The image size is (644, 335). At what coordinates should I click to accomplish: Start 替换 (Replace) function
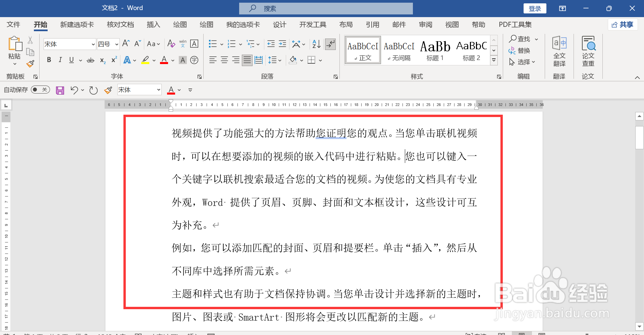click(x=523, y=51)
